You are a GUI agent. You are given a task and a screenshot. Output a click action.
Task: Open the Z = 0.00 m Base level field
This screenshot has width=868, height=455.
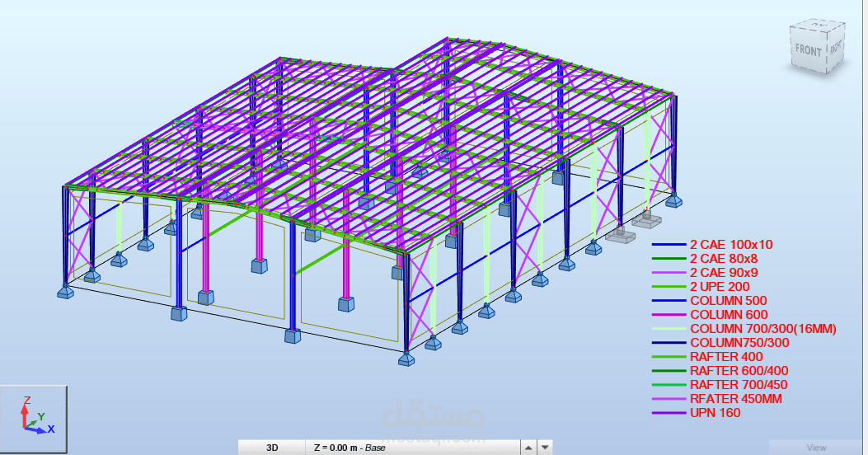click(x=412, y=448)
